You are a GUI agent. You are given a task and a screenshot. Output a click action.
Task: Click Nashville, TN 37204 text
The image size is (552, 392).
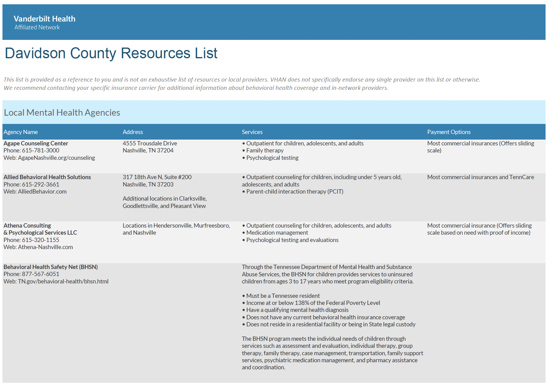148,150
